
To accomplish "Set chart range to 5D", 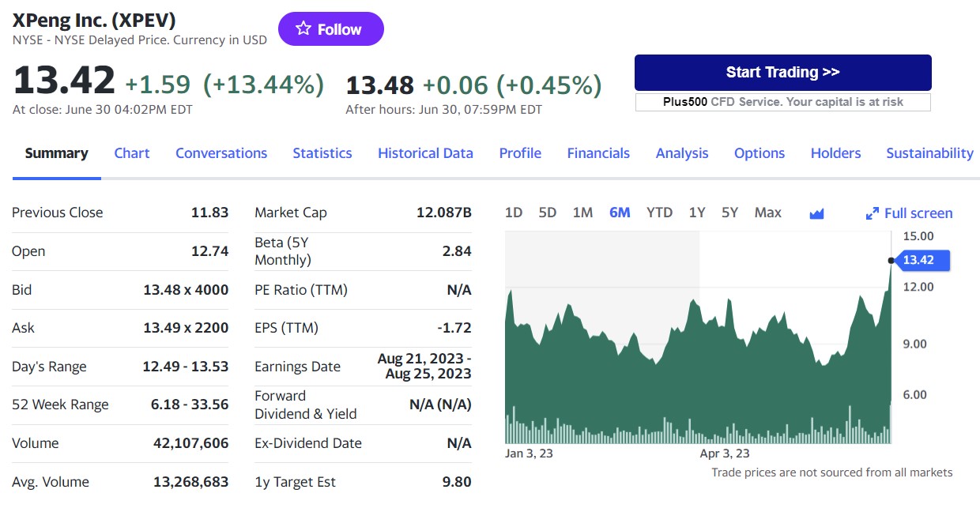I will pyautogui.click(x=548, y=213).
